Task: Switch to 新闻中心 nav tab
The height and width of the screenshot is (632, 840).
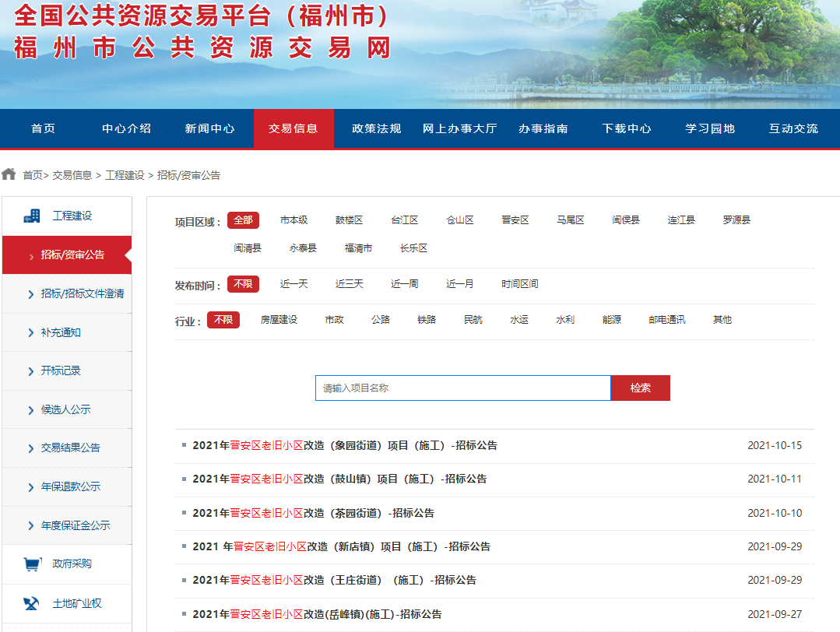Action: [x=209, y=128]
